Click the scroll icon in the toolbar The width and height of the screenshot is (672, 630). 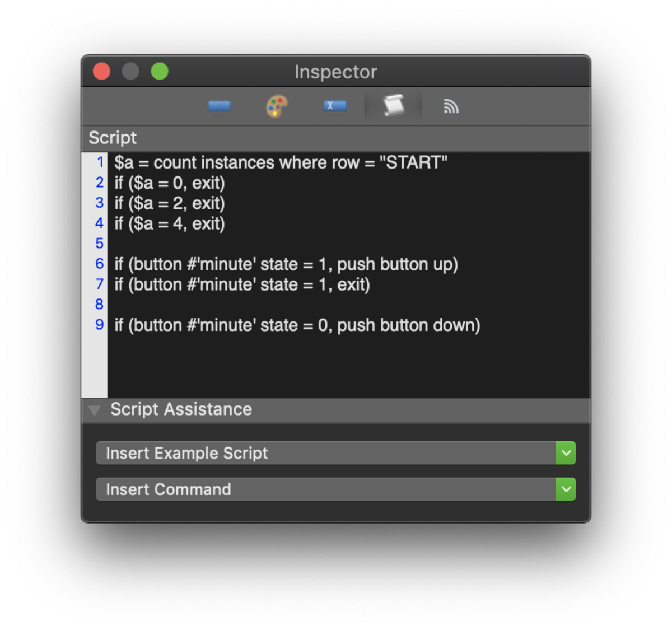coord(393,106)
